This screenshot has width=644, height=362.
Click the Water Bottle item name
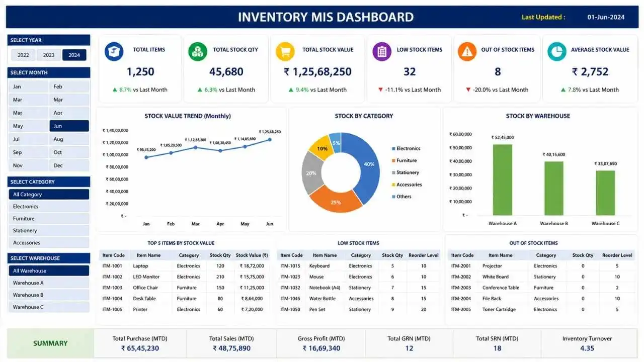(x=323, y=299)
